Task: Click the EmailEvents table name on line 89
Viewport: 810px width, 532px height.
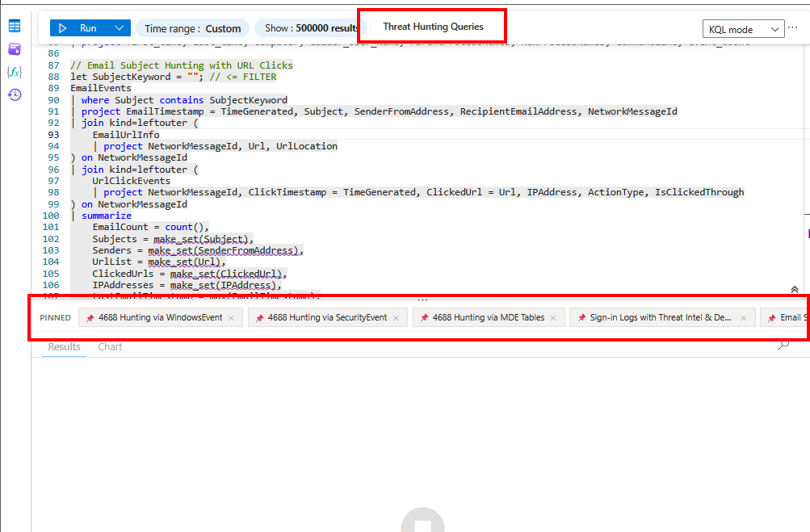Action: pos(101,88)
